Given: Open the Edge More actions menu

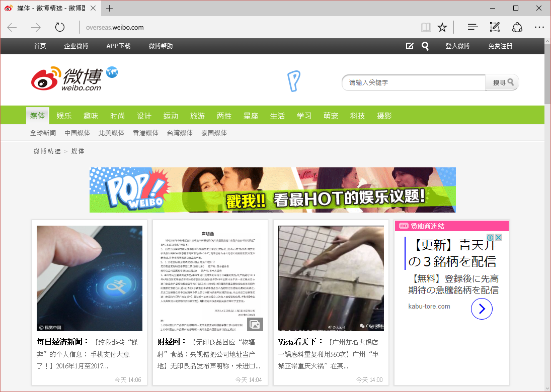Looking at the screenshot, I should [x=539, y=27].
